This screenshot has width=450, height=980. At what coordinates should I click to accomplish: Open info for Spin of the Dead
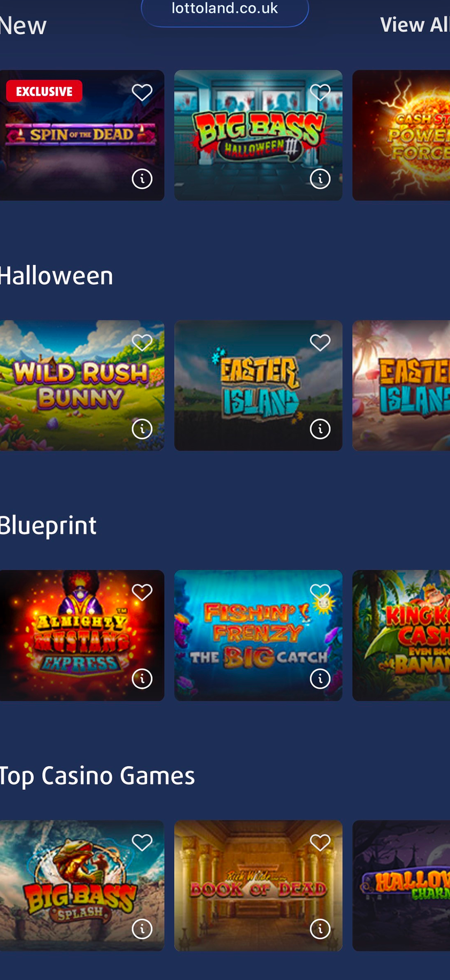coord(142,179)
